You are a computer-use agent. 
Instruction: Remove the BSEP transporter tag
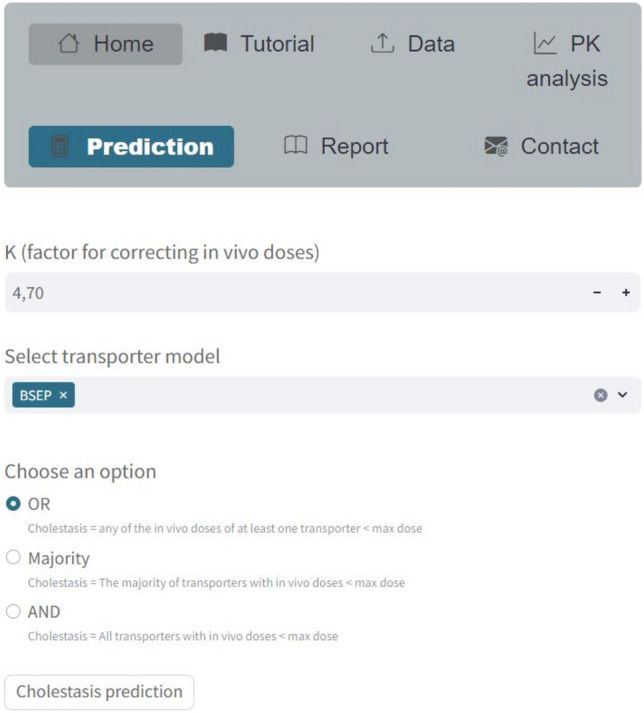(63, 396)
